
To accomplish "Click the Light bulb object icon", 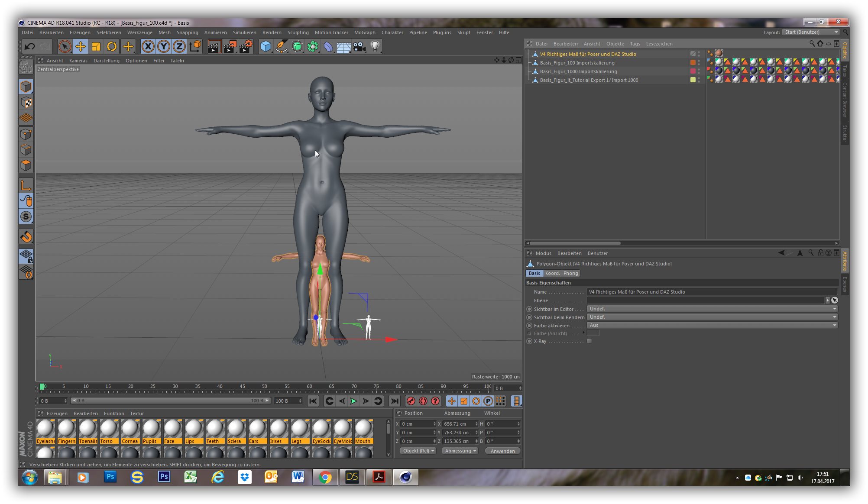I will pyautogui.click(x=375, y=46).
